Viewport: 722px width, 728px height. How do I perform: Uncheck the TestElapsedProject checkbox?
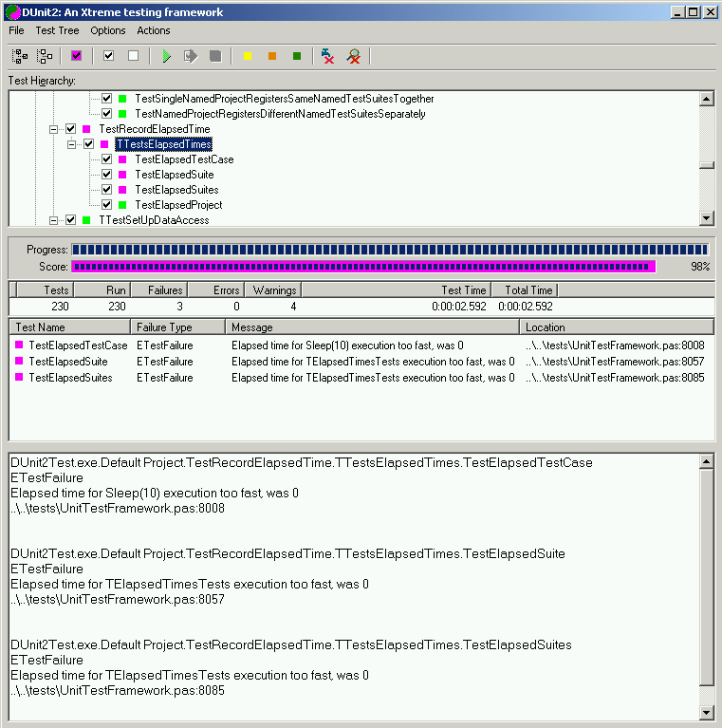pos(106,205)
